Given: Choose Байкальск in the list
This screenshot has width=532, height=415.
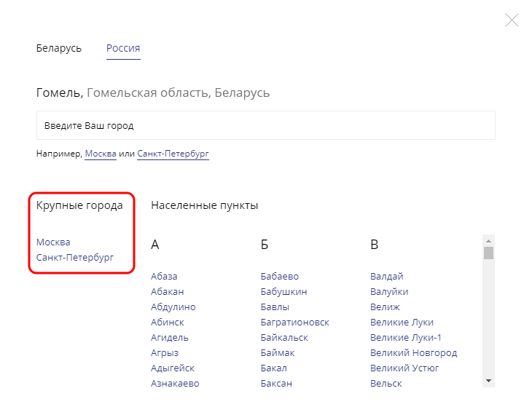Looking at the screenshot, I should tap(284, 337).
